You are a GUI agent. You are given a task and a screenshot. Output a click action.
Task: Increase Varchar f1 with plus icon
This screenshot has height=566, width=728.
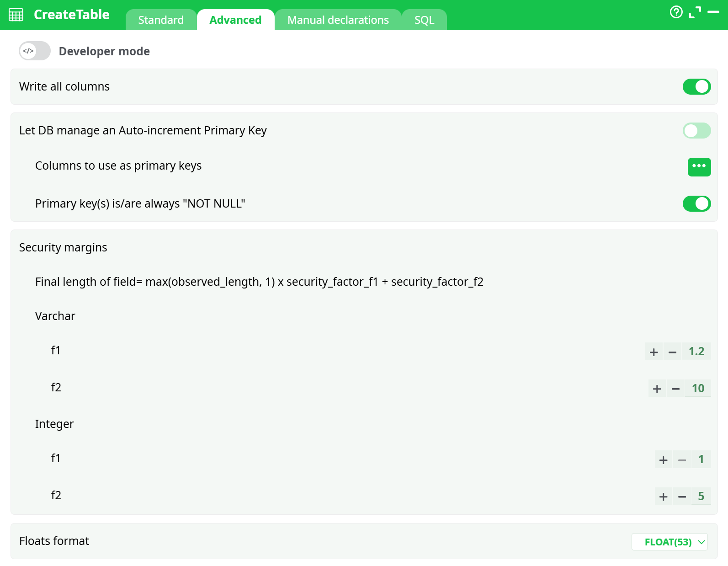click(654, 352)
